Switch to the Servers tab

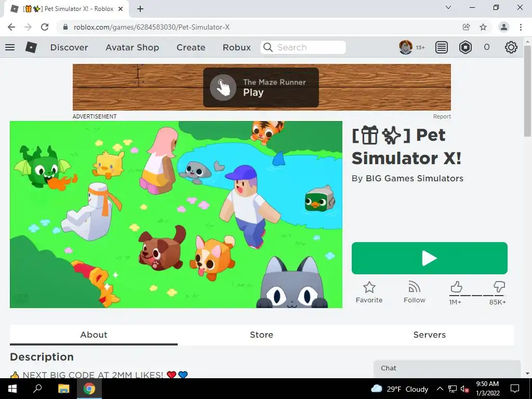[430, 335]
